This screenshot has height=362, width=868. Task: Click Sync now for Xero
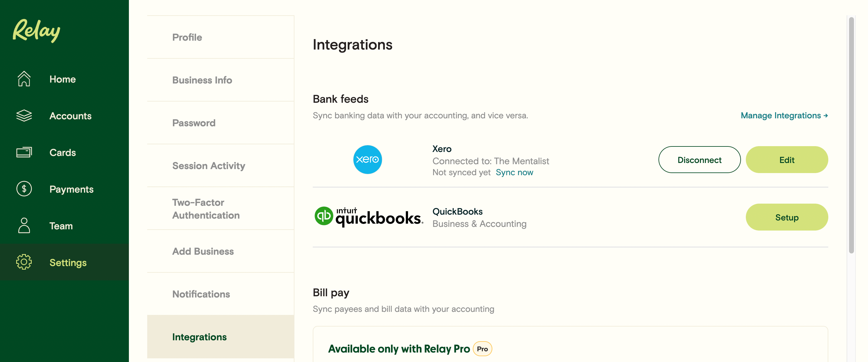(514, 172)
